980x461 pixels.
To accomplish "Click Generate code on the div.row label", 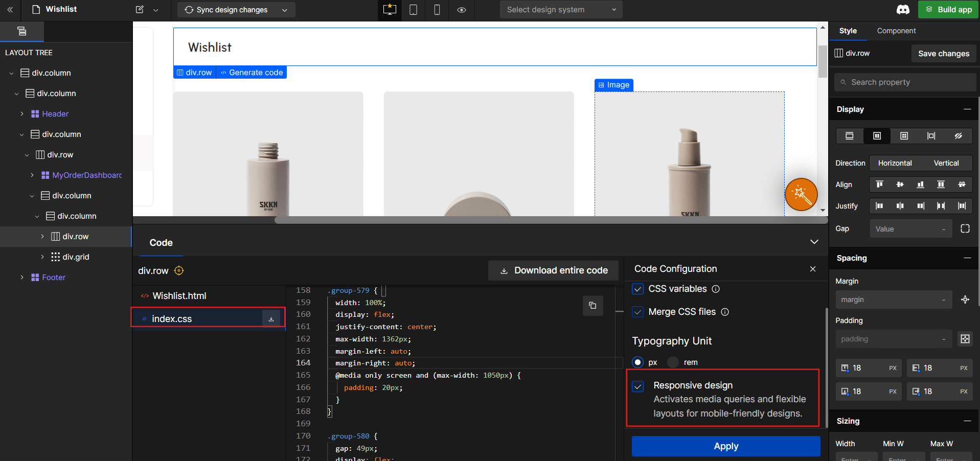I will [252, 73].
